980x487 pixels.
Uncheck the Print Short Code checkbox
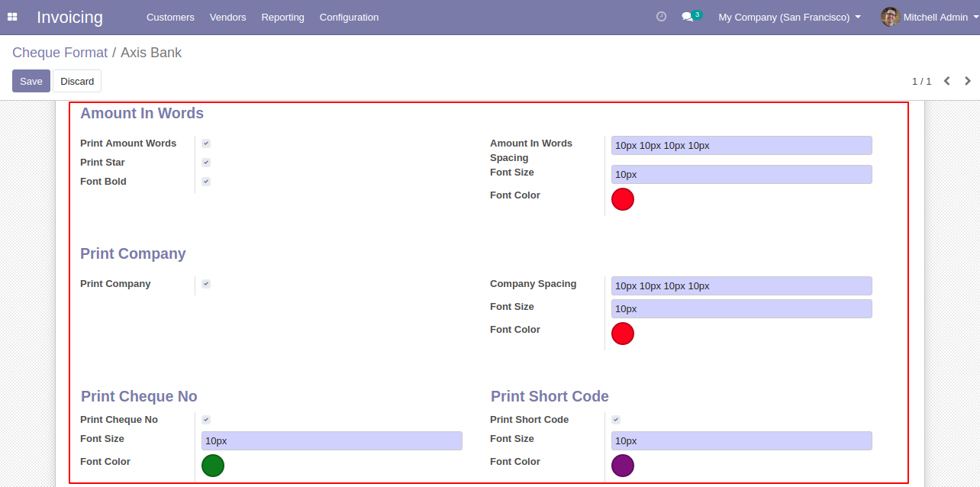[616, 420]
